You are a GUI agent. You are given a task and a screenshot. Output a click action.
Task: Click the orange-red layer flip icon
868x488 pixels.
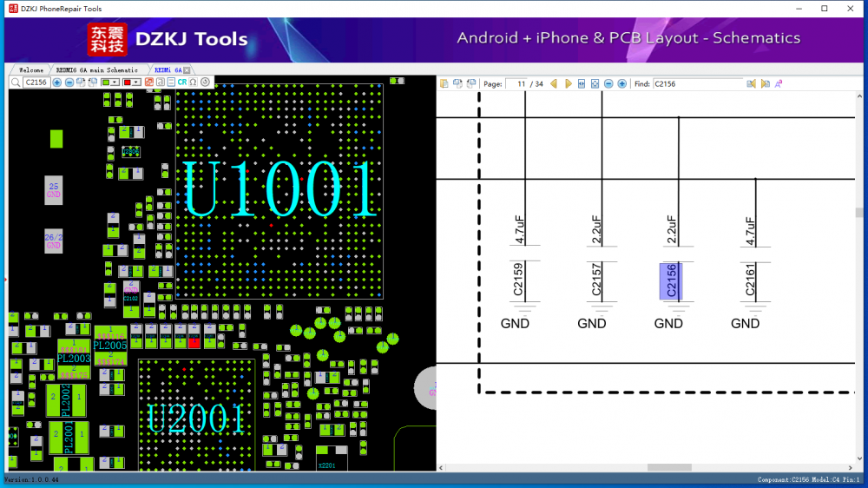149,82
